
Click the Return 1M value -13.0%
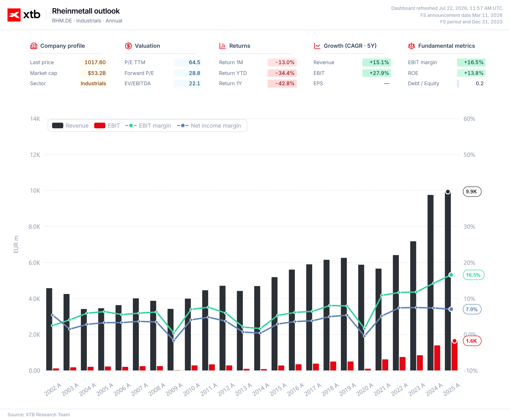click(282, 63)
